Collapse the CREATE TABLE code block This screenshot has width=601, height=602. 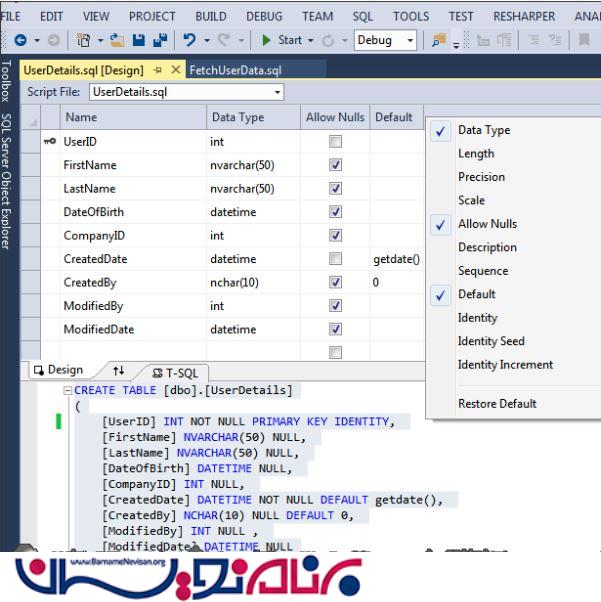[x=67, y=390]
